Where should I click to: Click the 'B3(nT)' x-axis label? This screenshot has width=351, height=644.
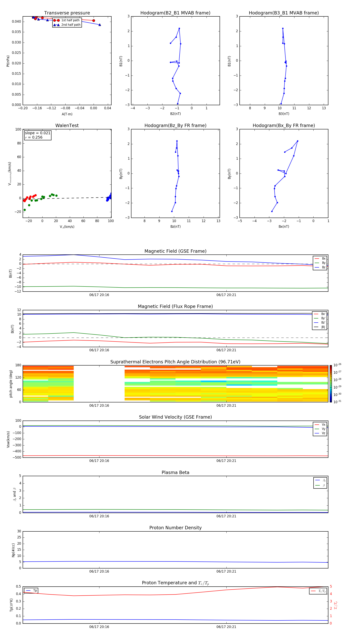pos(284,114)
